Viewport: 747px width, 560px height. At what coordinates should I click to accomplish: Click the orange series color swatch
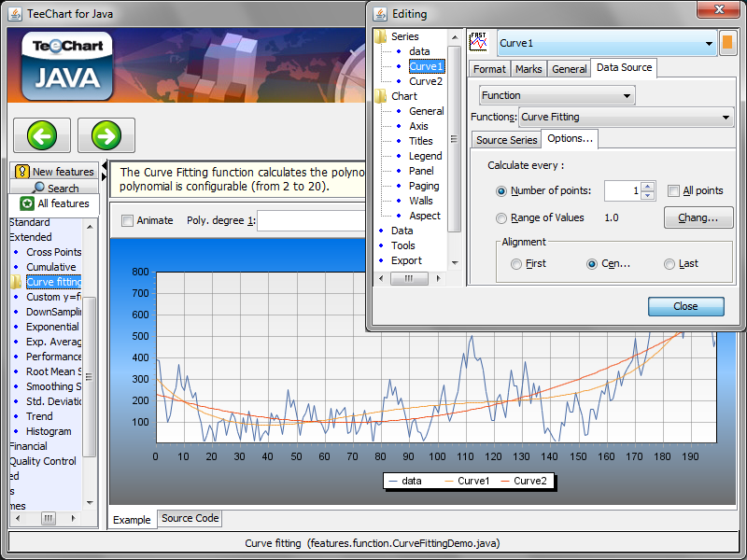click(x=727, y=42)
